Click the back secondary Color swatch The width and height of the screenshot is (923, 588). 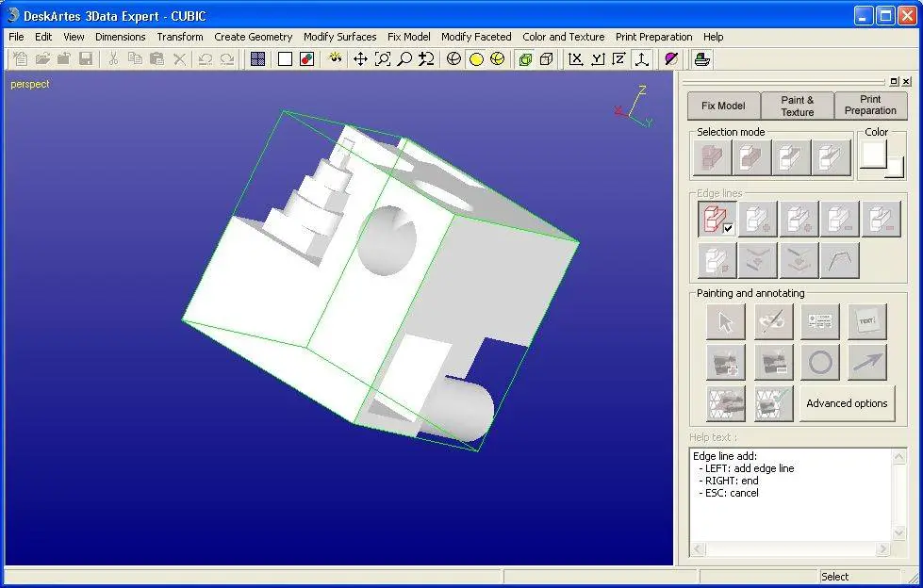(895, 167)
